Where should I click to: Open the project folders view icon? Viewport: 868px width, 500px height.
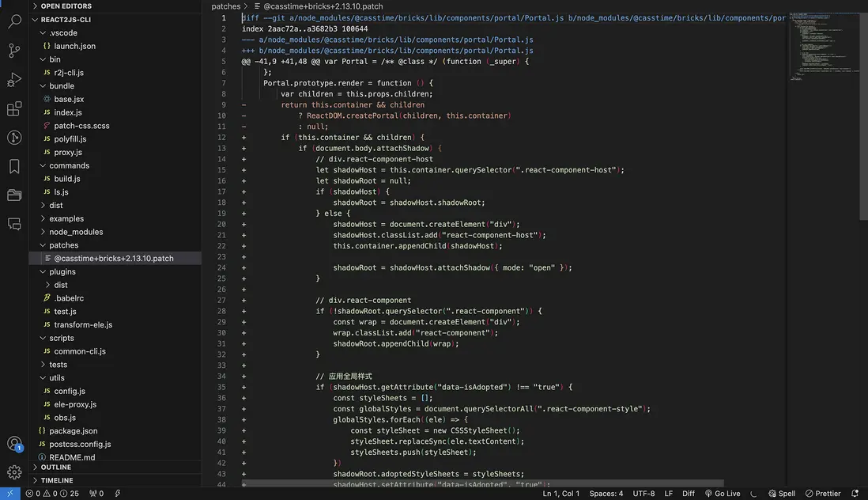coord(14,195)
